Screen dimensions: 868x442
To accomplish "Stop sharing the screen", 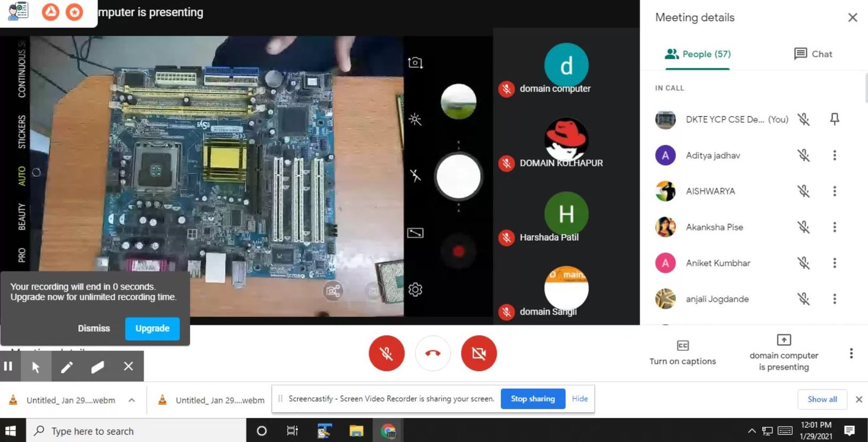I will pos(532,399).
